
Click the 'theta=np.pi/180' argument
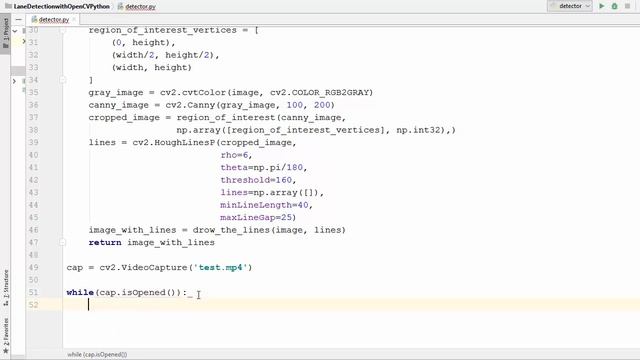pos(262,168)
